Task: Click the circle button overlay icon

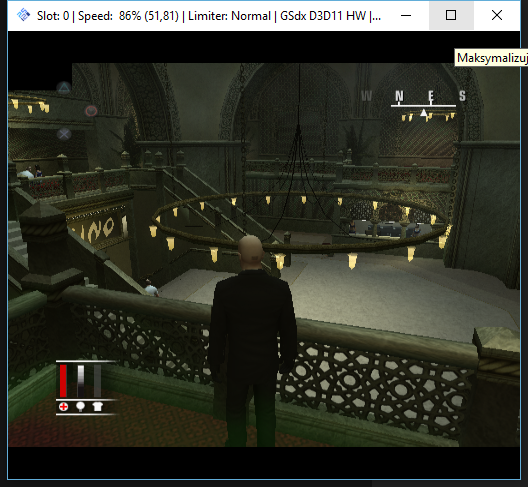Action: [x=91, y=111]
